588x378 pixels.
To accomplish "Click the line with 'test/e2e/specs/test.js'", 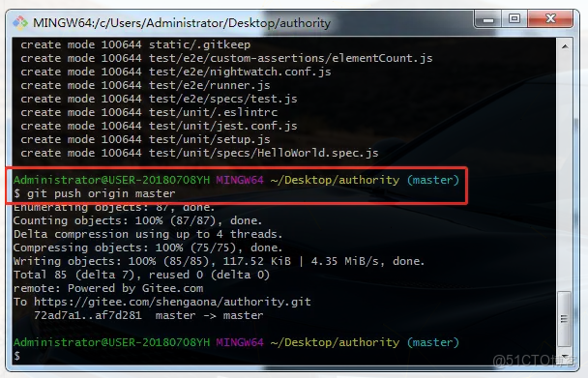I will [159, 99].
